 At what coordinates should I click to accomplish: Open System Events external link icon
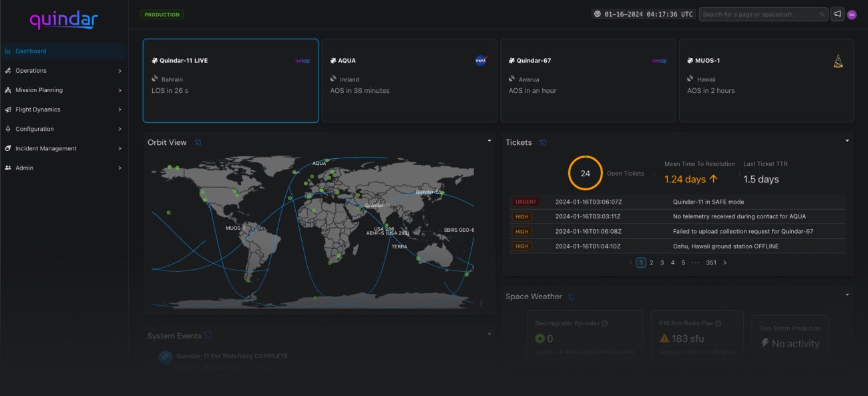click(x=208, y=335)
